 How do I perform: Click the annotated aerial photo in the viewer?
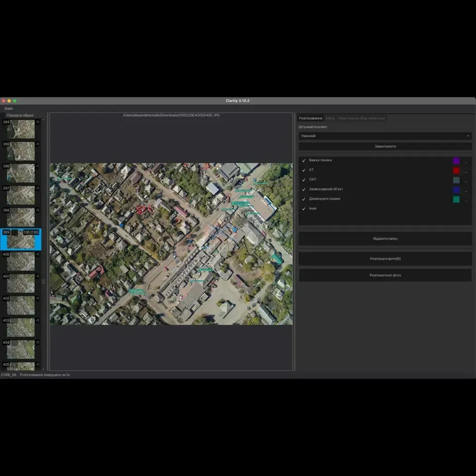[171, 244]
